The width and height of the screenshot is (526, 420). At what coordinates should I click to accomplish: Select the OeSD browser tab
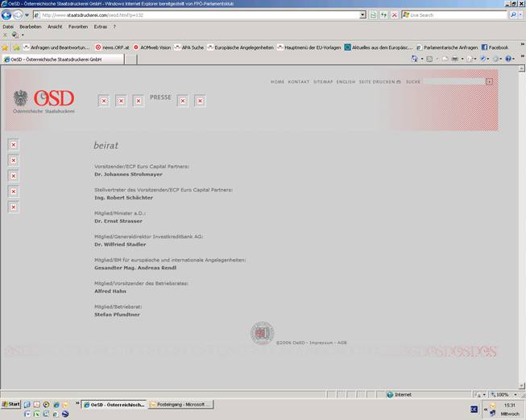[53, 60]
